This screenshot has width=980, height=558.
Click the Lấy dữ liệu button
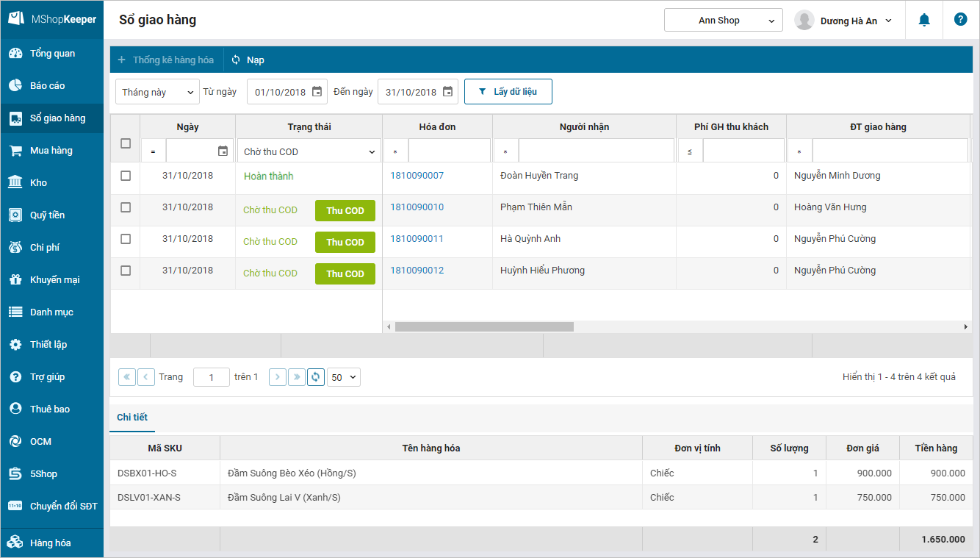click(508, 92)
